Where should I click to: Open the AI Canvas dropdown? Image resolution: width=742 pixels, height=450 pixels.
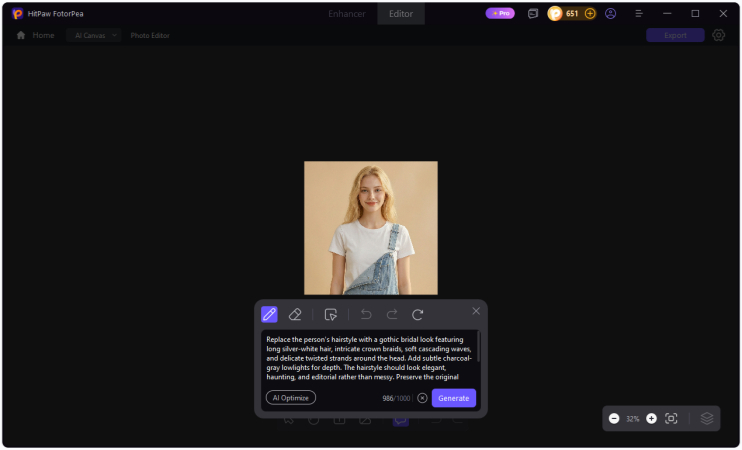click(x=94, y=35)
